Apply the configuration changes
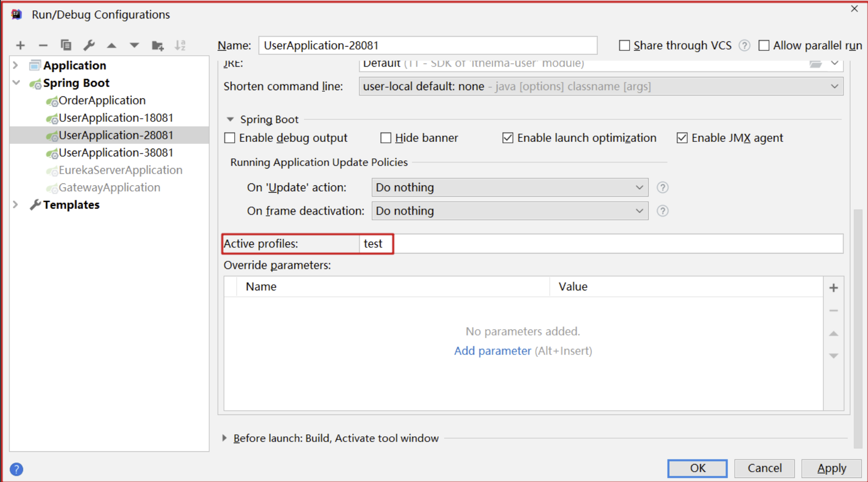Viewport: 868px width, 482px height. [832, 468]
